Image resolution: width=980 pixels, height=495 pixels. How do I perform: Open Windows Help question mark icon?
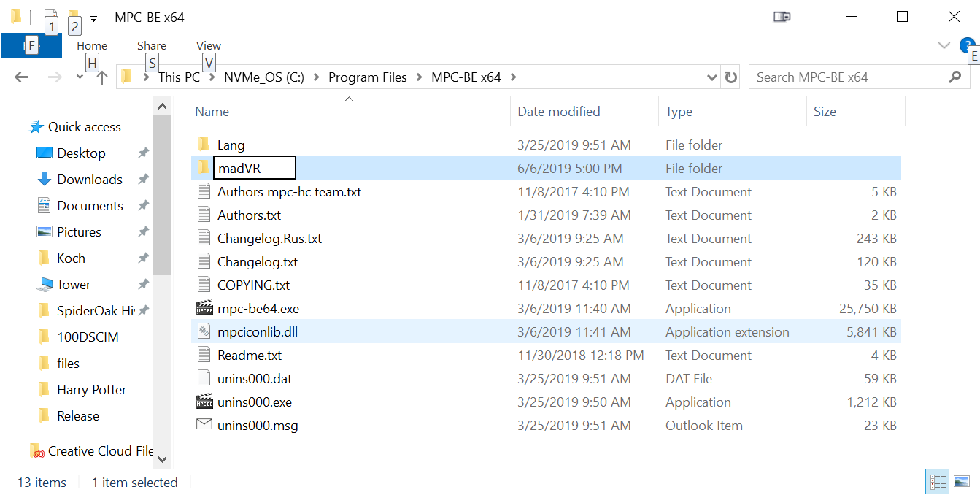966,45
